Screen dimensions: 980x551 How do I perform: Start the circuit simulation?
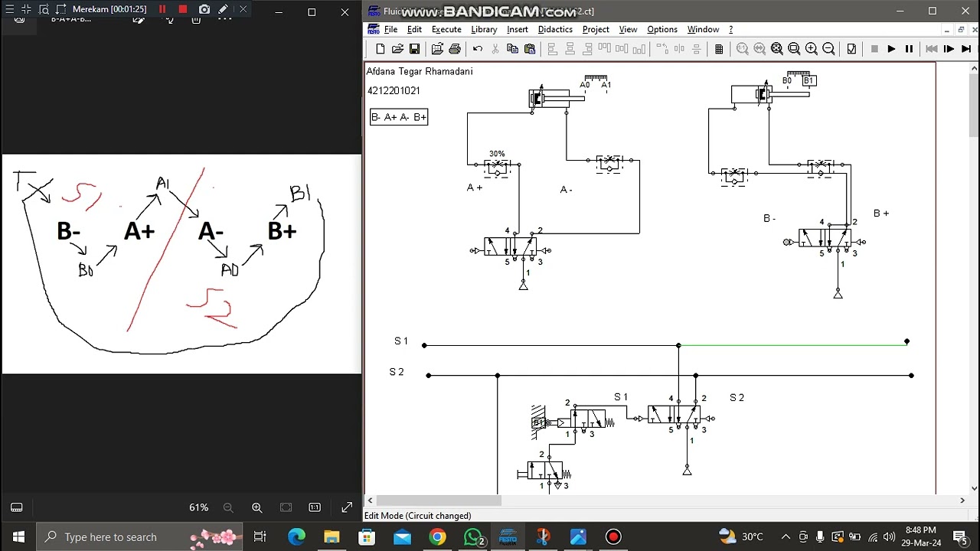(x=891, y=49)
